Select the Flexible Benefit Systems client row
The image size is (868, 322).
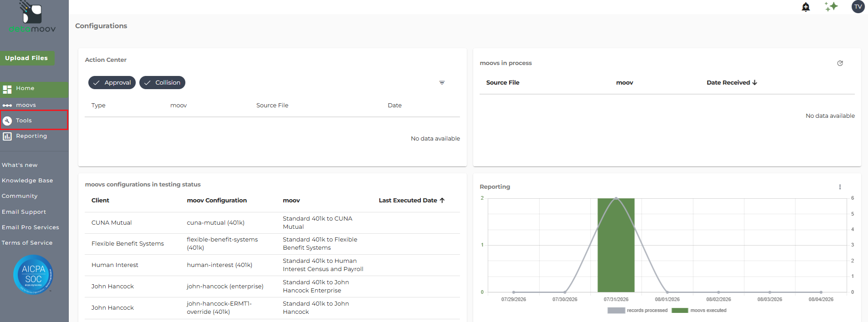(x=272, y=244)
